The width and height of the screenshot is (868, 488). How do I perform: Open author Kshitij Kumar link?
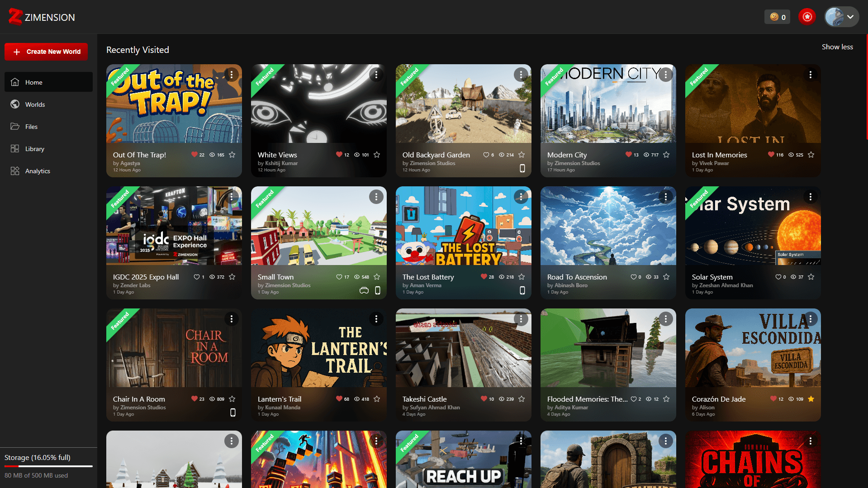(x=281, y=163)
